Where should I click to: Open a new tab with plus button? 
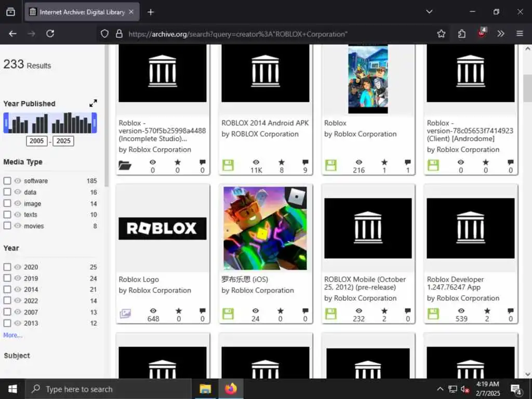coord(151,12)
